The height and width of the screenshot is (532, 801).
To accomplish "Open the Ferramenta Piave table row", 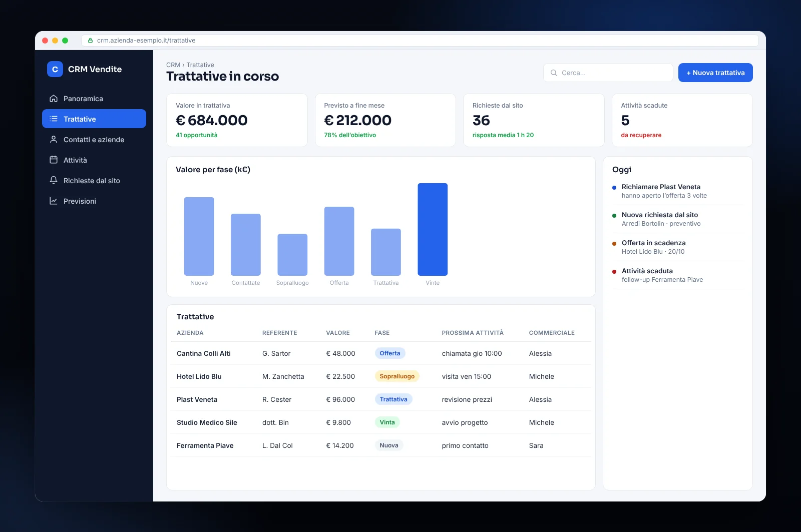I will [381, 445].
